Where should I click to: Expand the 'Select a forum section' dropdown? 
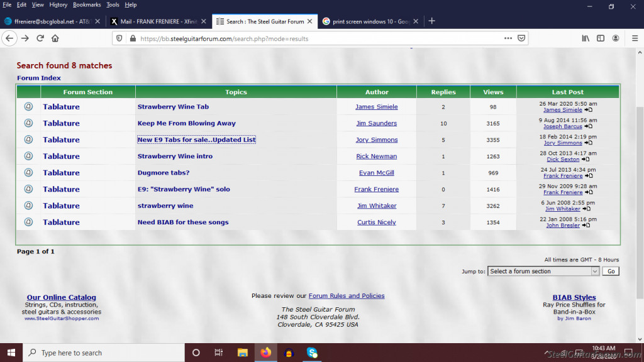(543, 271)
